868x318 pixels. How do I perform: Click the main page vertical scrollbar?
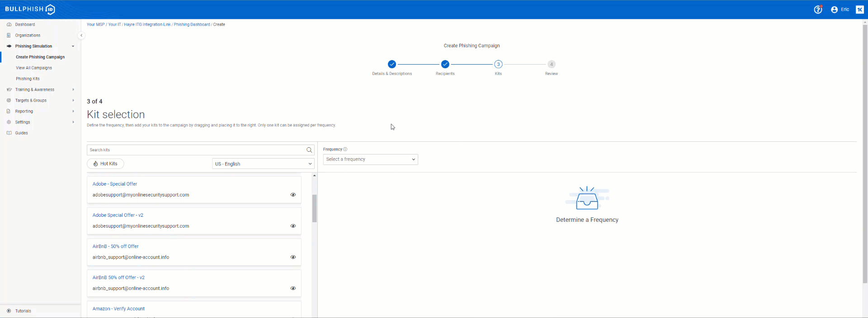[865, 154]
